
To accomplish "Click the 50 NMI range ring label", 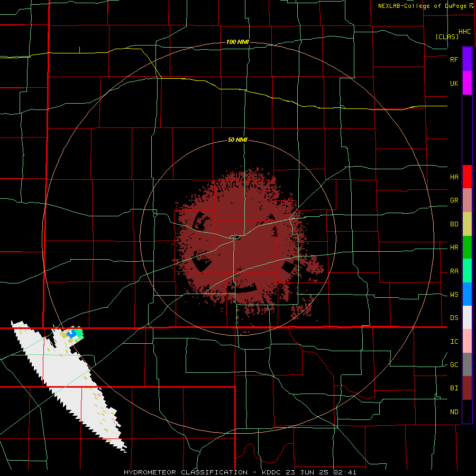I will [x=237, y=140].
